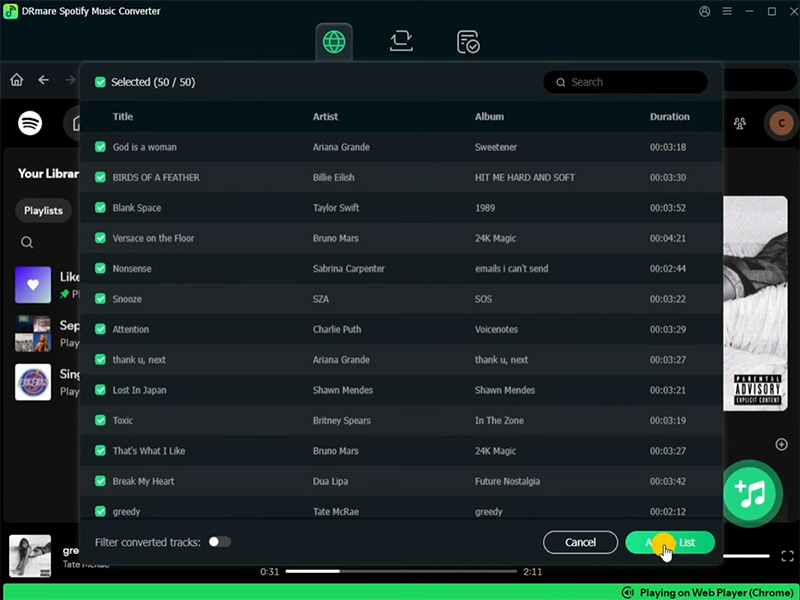Click the Billie Eilish artist cell

(x=333, y=178)
